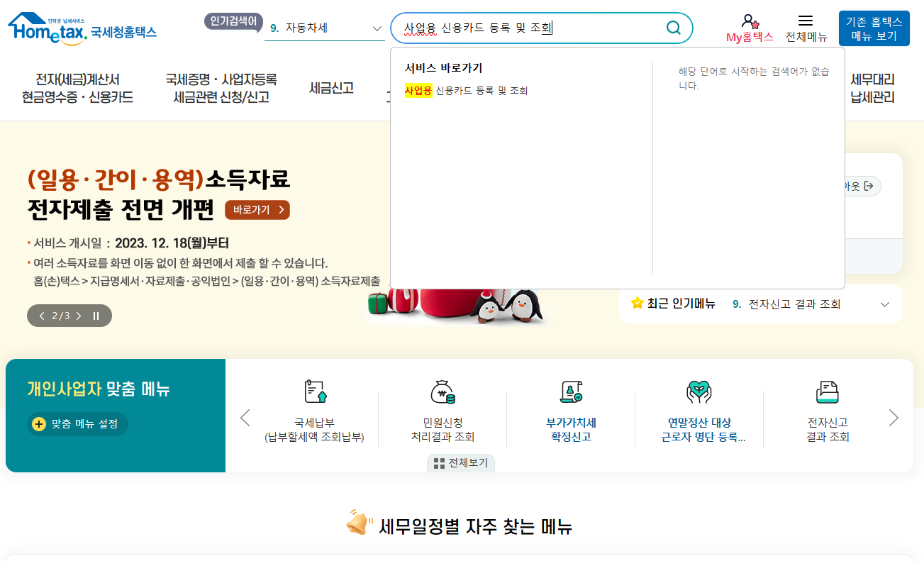Open My홈택스 via the person icon
Image resolution: width=924 pixels, height=561 pixels.
pos(750,21)
